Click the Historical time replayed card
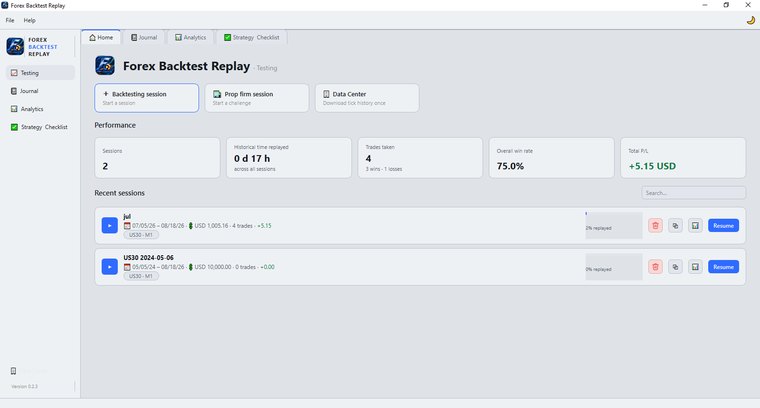 tap(289, 158)
